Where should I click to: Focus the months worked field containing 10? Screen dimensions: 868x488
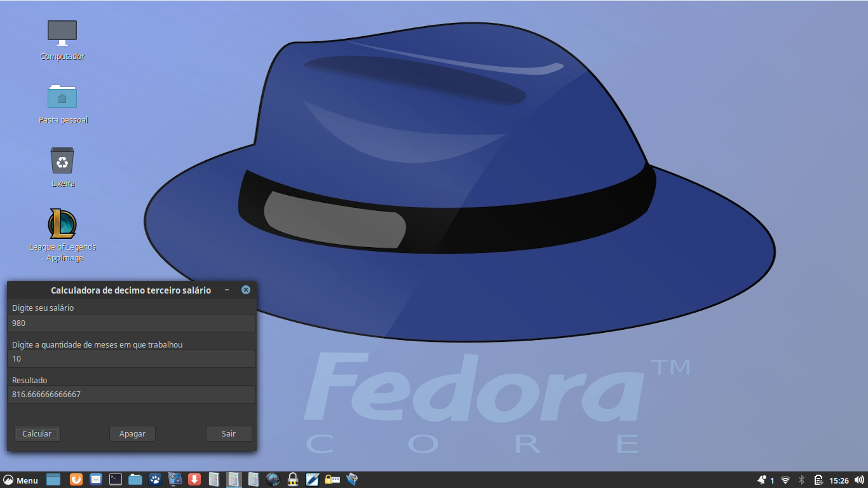132,358
